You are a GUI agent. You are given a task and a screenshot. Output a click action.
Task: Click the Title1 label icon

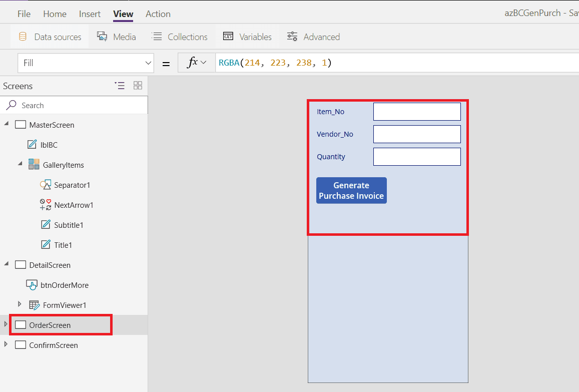(x=46, y=245)
